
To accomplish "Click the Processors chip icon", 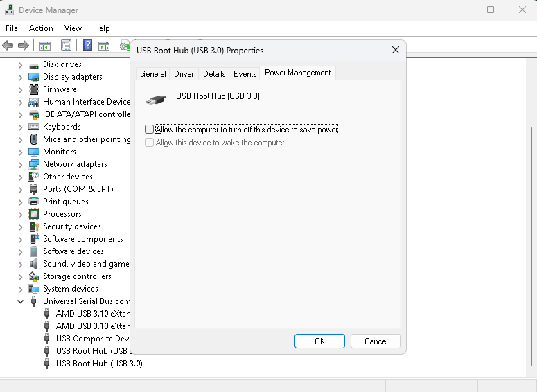I will [x=33, y=214].
